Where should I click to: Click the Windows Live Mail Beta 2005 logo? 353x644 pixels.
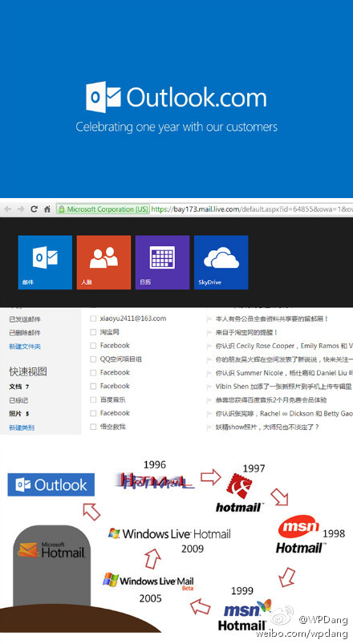click(x=148, y=581)
